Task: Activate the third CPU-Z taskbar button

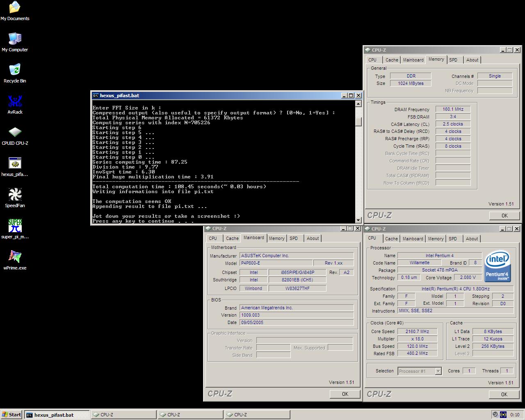Action: pyautogui.click(x=257, y=415)
